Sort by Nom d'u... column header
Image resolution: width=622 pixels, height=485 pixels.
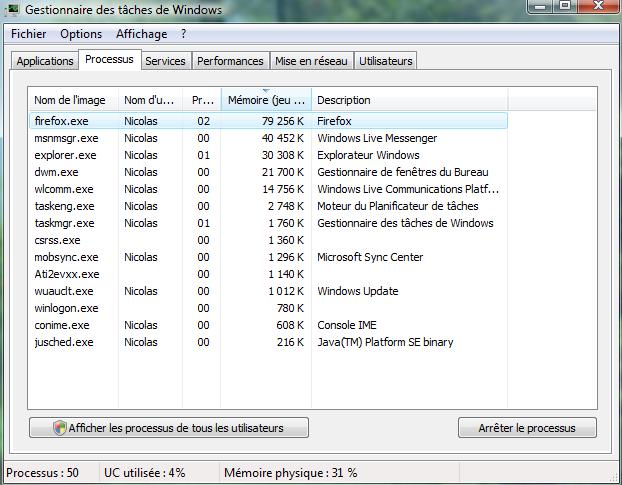tap(150, 100)
